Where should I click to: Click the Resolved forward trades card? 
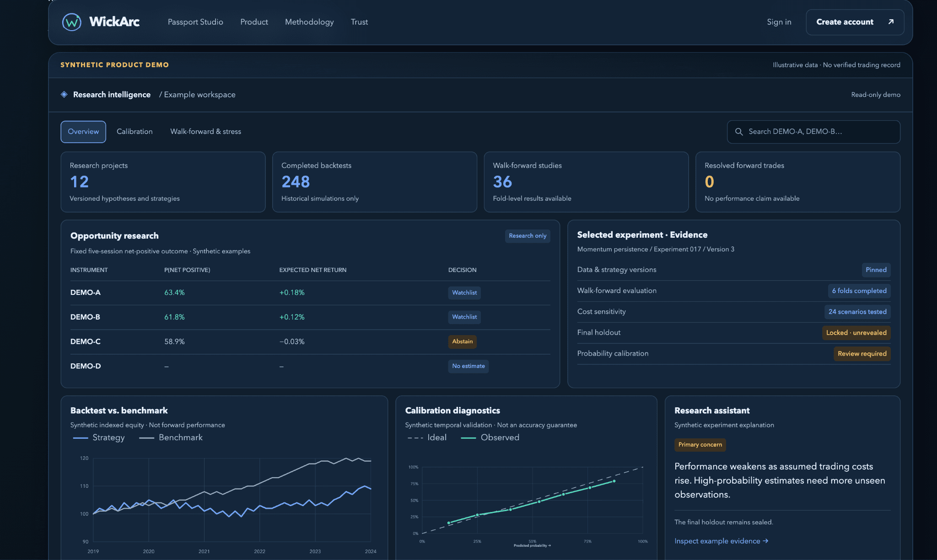(x=797, y=182)
